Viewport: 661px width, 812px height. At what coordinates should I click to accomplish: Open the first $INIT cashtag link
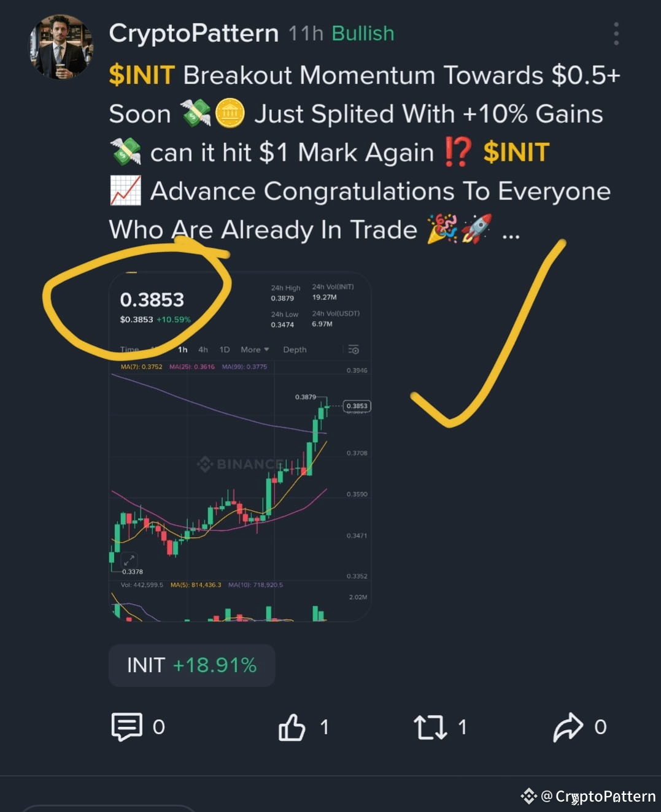pyautogui.click(x=142, y=75)
